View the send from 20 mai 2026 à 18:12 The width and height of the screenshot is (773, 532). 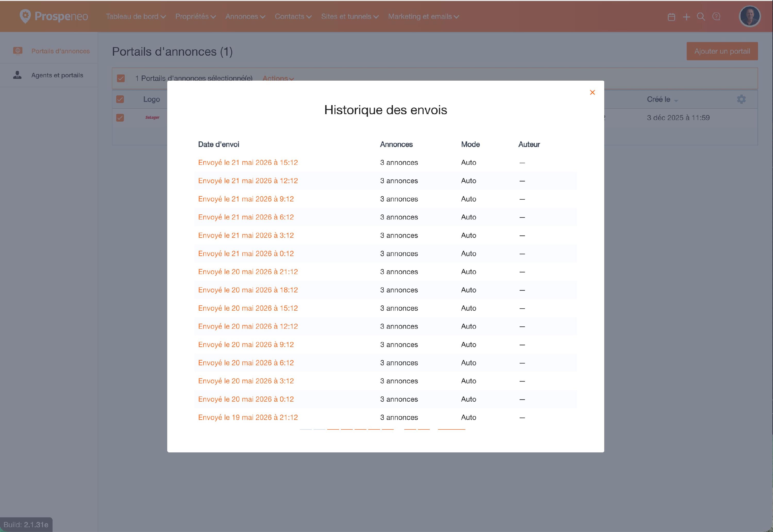(x=248, y=290)
